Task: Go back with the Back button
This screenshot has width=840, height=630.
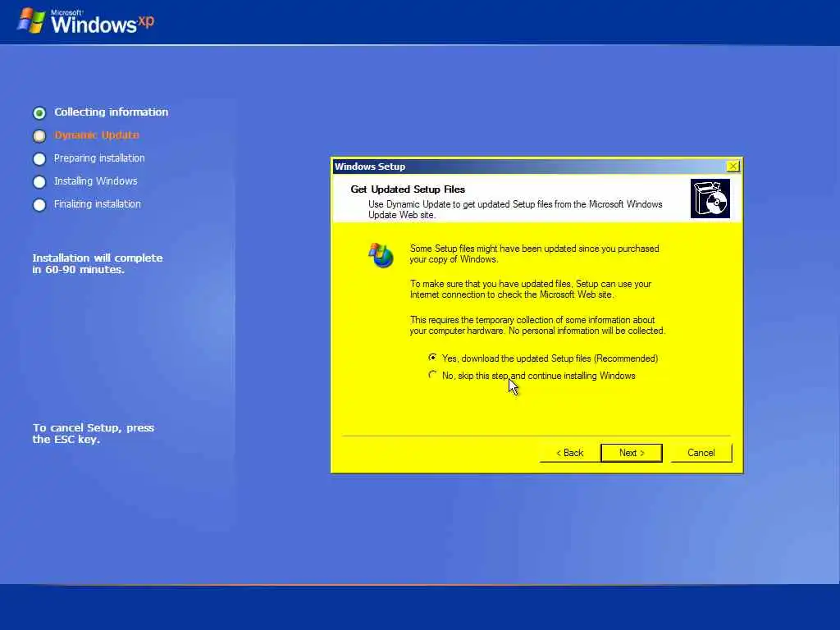Action: pyautogui.click(x=569, y=453)
